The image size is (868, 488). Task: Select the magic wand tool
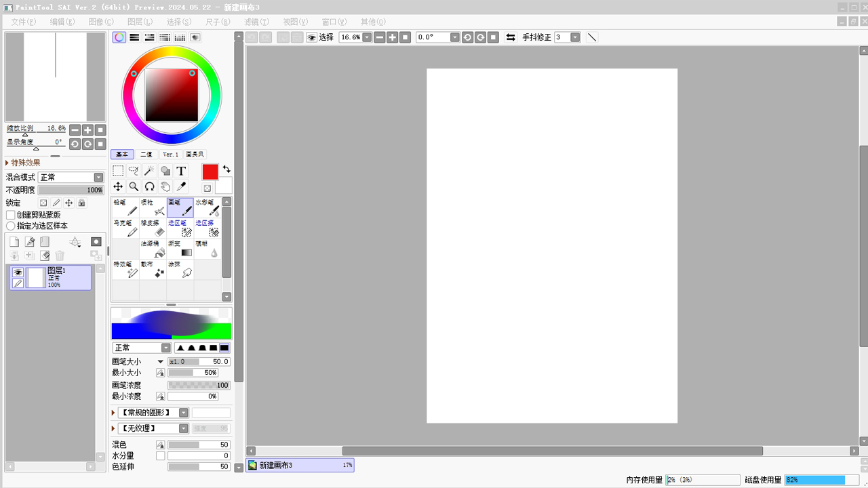point(149,171)
